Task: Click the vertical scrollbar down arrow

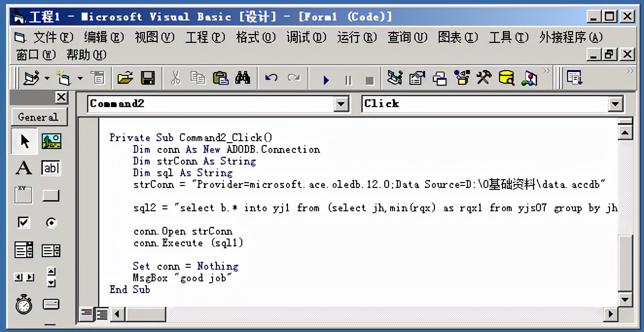Action: click(625, 299)
